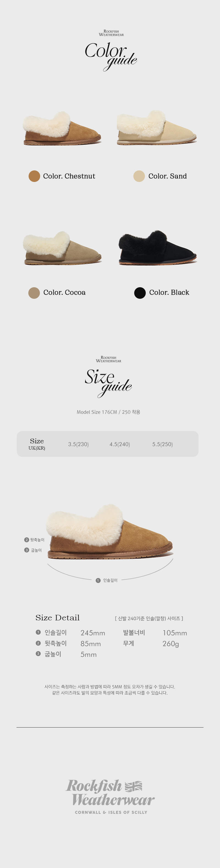The height and width of the screenshot is (868, 220).
Task: Open the Black slipper product image
Action: click(157, 248)
